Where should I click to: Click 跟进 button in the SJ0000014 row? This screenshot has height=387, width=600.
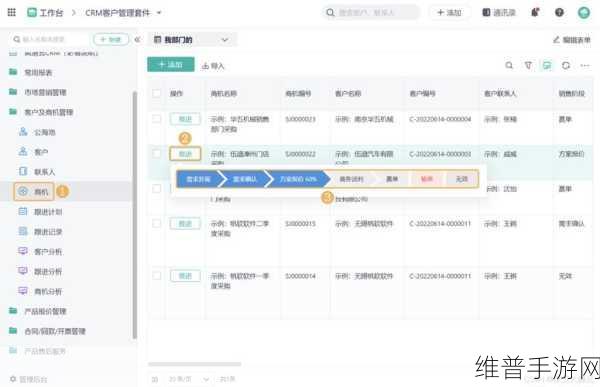pyautogui.click(x=185, y=276)
